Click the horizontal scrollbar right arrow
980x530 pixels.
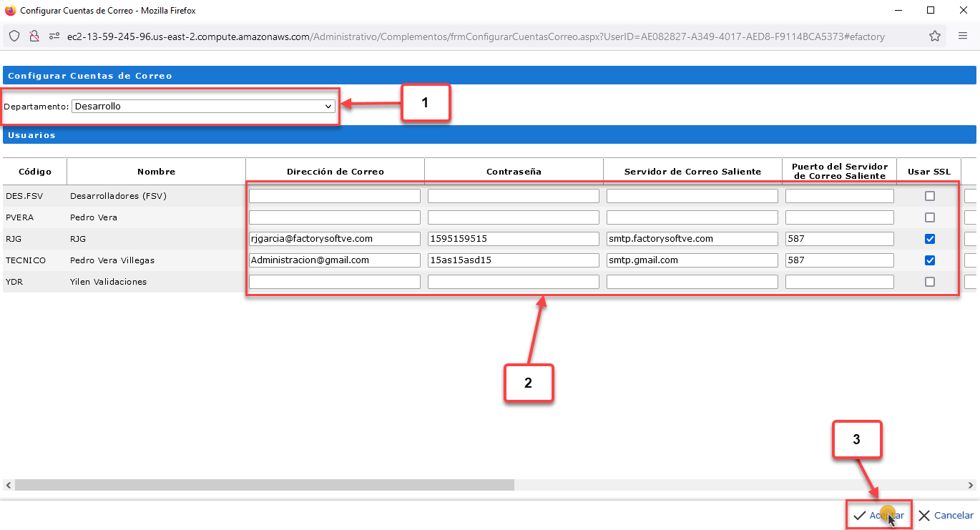click(x=971, y=485)
